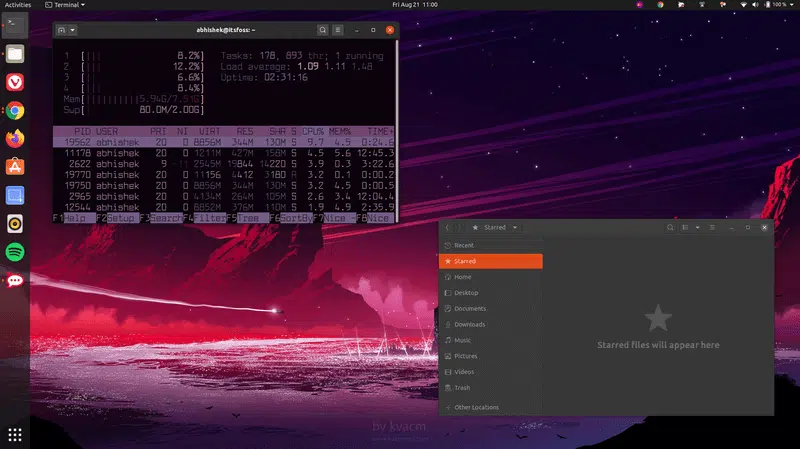The width and height of the screenshot is (800, 449).
Task: Open Starred in Files sidebar
Action: coord(491,261)
